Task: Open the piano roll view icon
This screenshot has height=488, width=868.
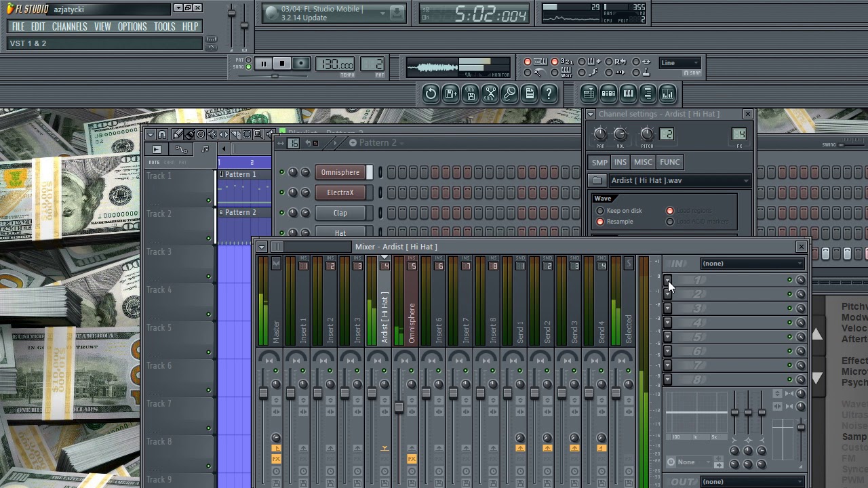Action: pos(628,94)
